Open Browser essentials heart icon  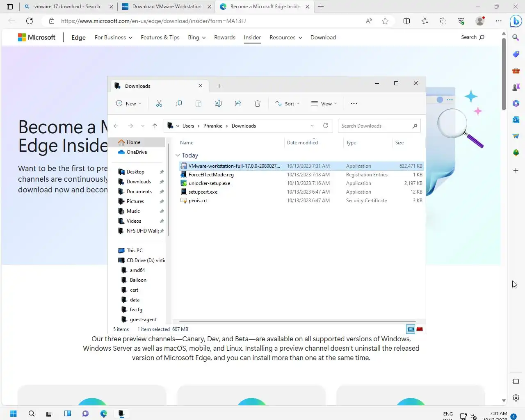pyautogui.click(x=461, y=21)
